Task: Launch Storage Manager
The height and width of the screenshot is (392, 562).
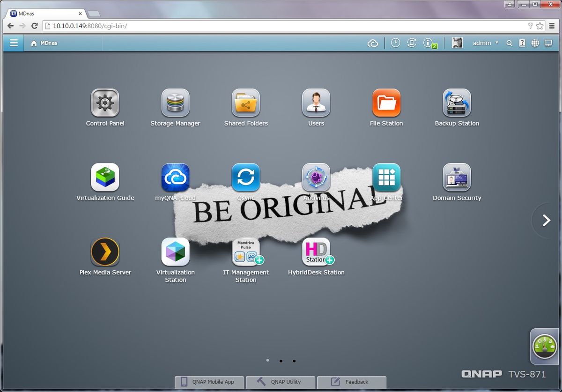Action: (x=175, y=103)
